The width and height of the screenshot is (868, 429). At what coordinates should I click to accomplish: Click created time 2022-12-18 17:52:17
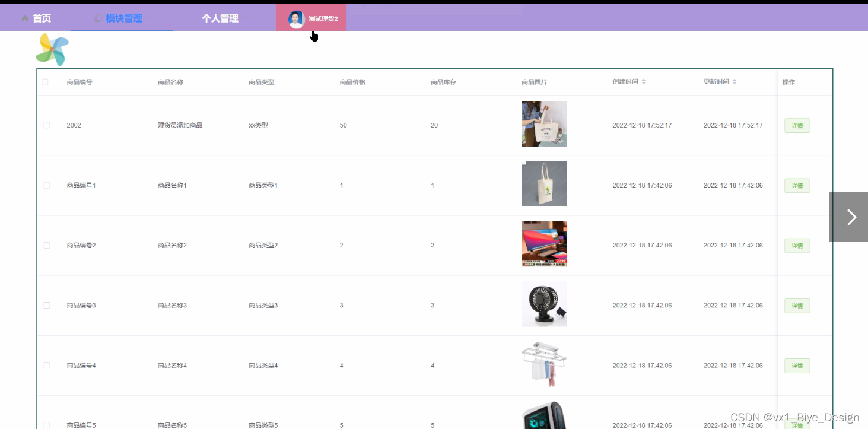pos(642,125)
